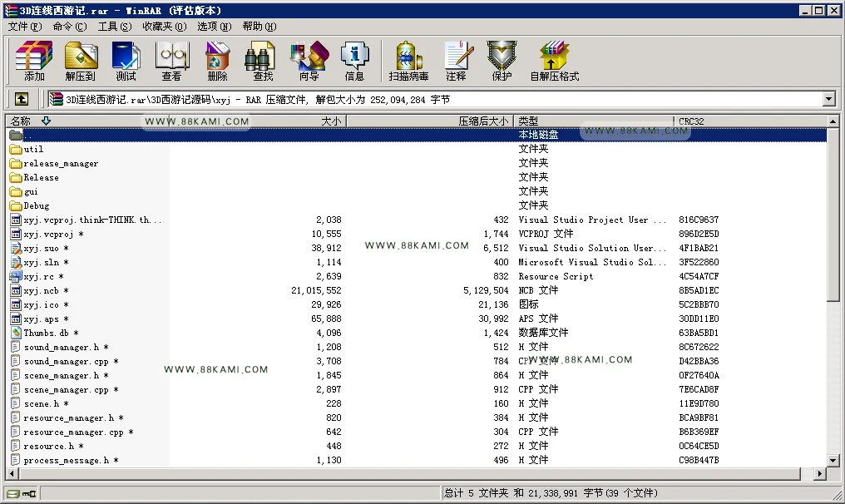Start the Virus Scan (扫描病毒) icon

409,61
